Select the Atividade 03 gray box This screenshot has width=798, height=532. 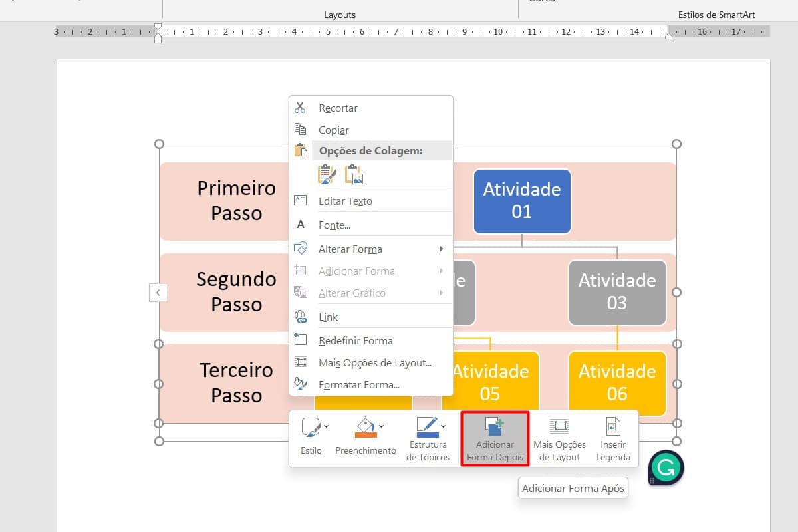(616, 291)
